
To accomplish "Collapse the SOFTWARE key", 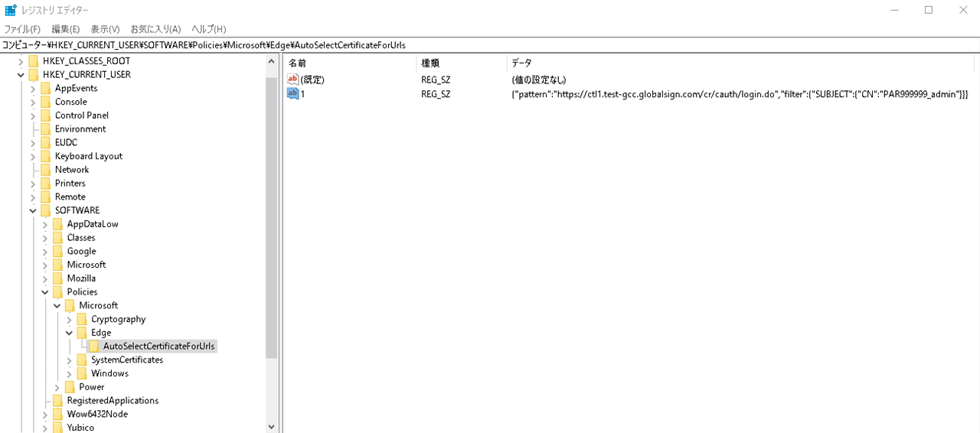I will click(33, 210).
